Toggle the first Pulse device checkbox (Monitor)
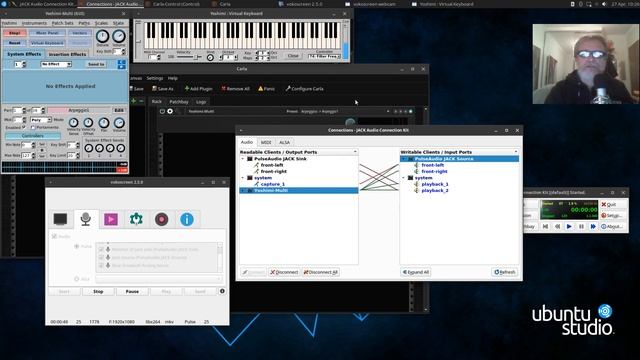Image resolution: width=640 pixels, height=360 pixels. click(x=101, y=249)
